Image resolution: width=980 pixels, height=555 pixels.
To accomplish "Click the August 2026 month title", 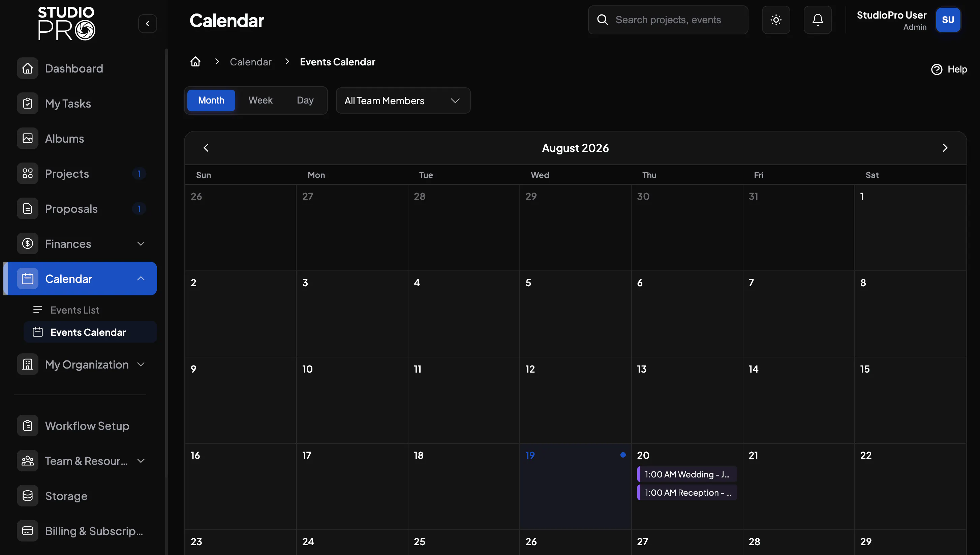I will pyautogui.click(x=576, y=148).
